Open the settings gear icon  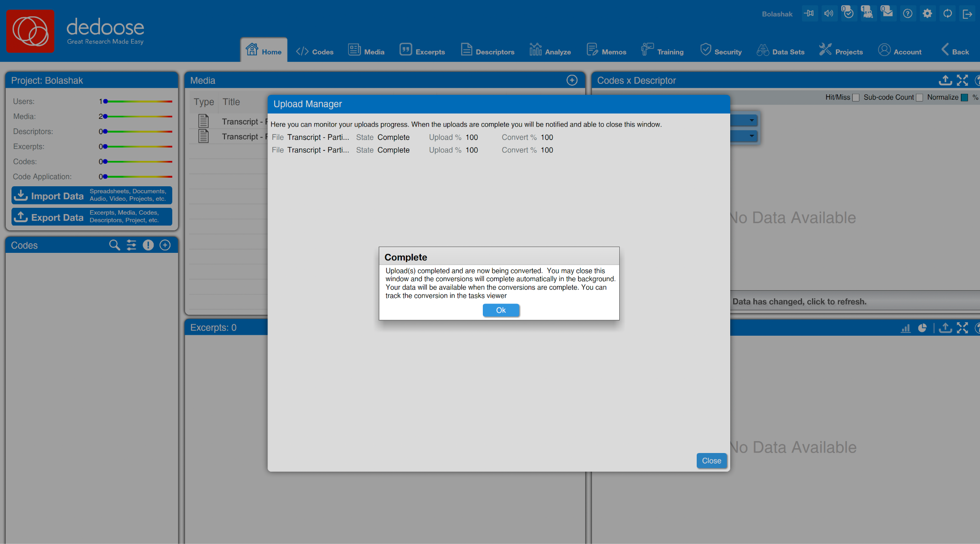[x=927, y=13]
